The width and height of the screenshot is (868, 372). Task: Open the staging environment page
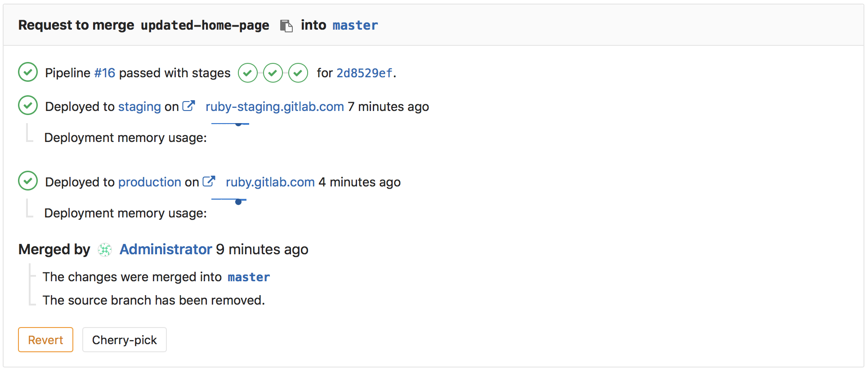click(139, 106)
